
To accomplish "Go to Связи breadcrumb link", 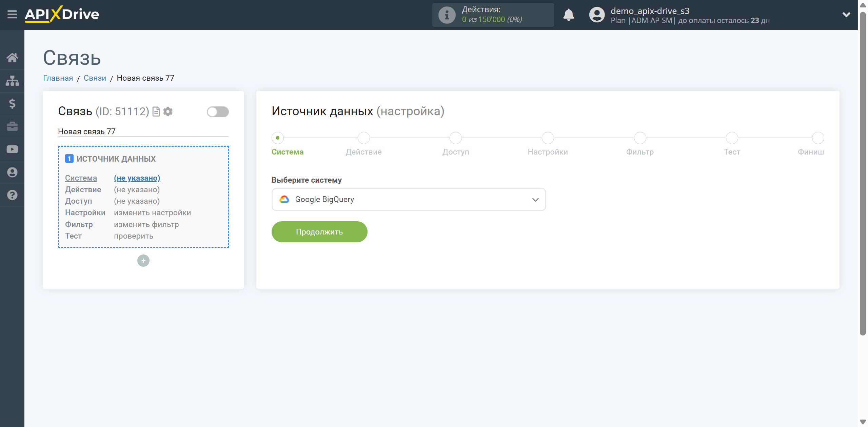I will click(95, 78).
